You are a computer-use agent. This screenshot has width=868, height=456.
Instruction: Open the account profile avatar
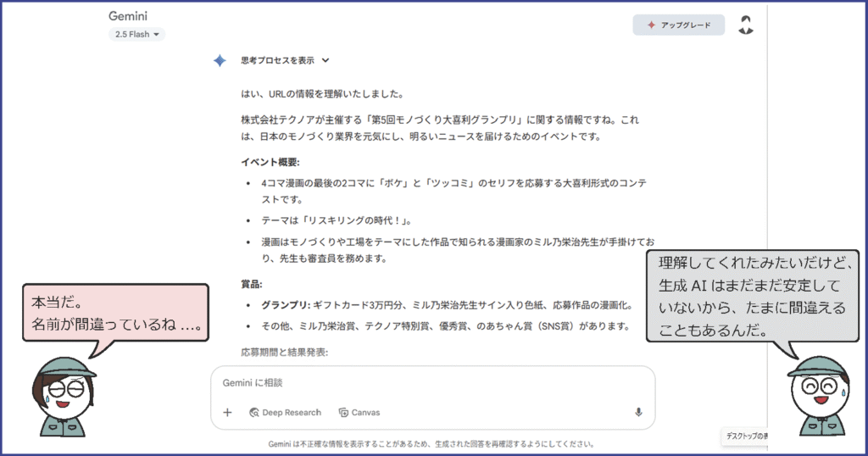click(x=746, y=25)
